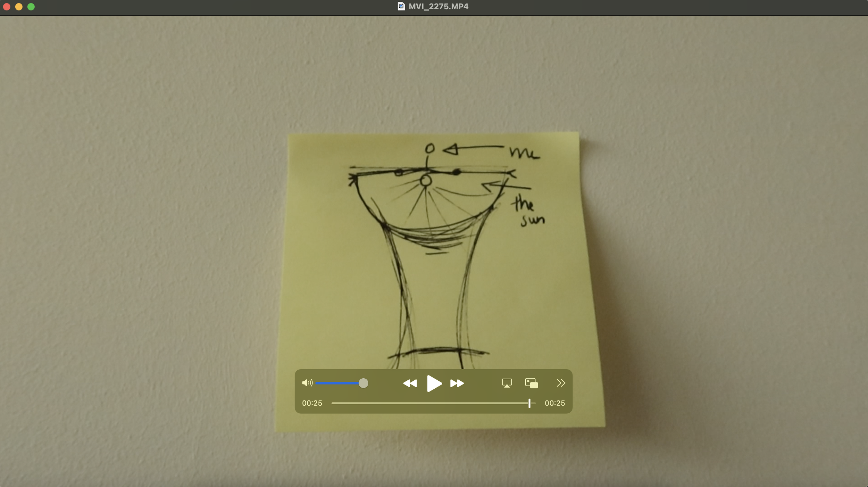The image size is (868, 487).
Task: Expand the share and speed chevron menu
Action: [560, 383]
